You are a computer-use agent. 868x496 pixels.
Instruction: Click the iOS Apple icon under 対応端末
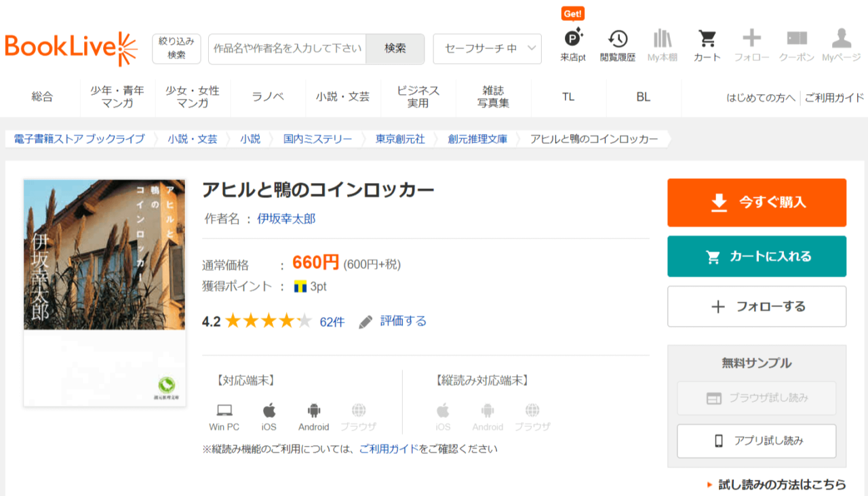coord(269,410)
